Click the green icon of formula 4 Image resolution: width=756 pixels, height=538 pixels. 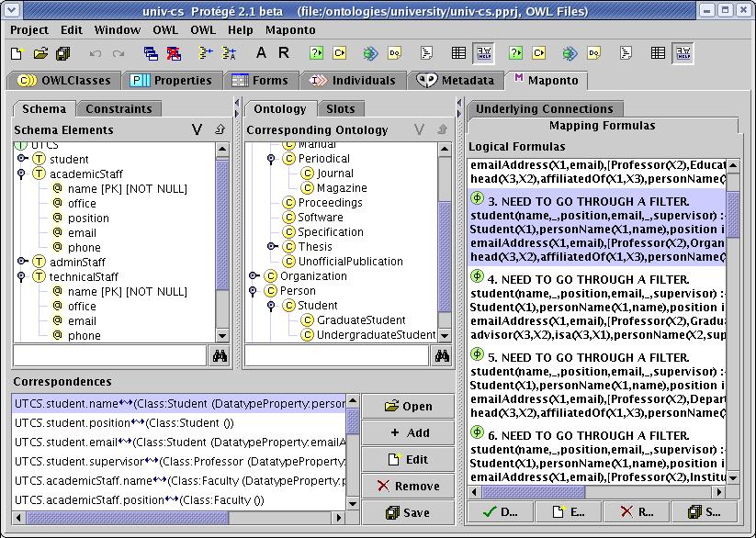coord(477,275)
